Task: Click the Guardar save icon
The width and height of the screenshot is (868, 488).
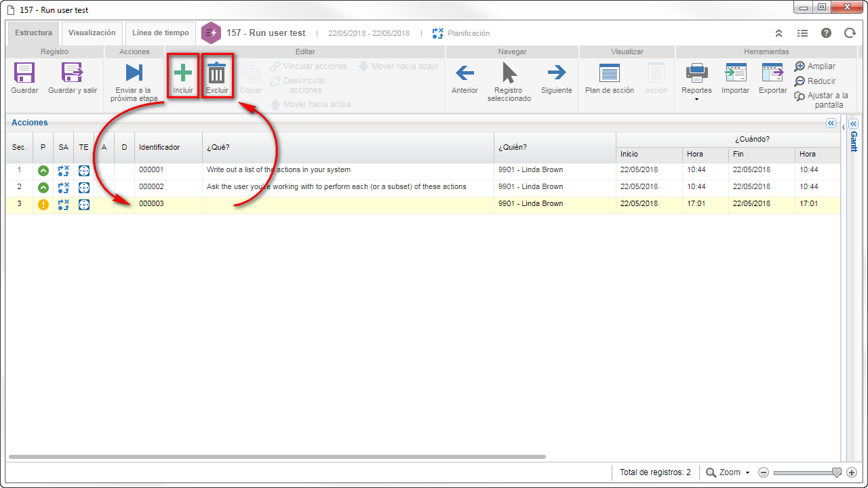Action: pos(24,73)
